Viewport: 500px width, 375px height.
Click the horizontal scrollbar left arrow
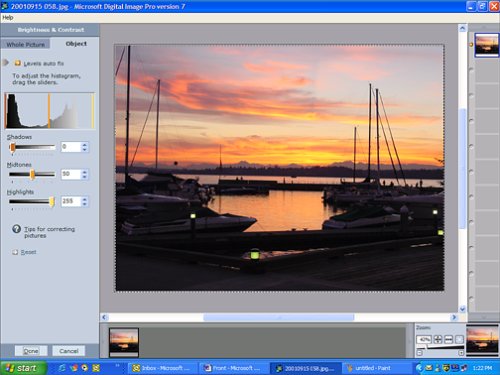(104, 317)
